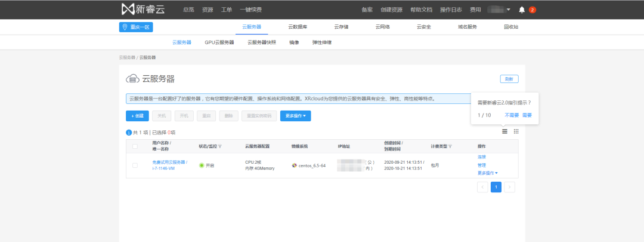The image size is (644, 242).
Task: Open the 资源 menu
Action: click(x=208, y=10)
